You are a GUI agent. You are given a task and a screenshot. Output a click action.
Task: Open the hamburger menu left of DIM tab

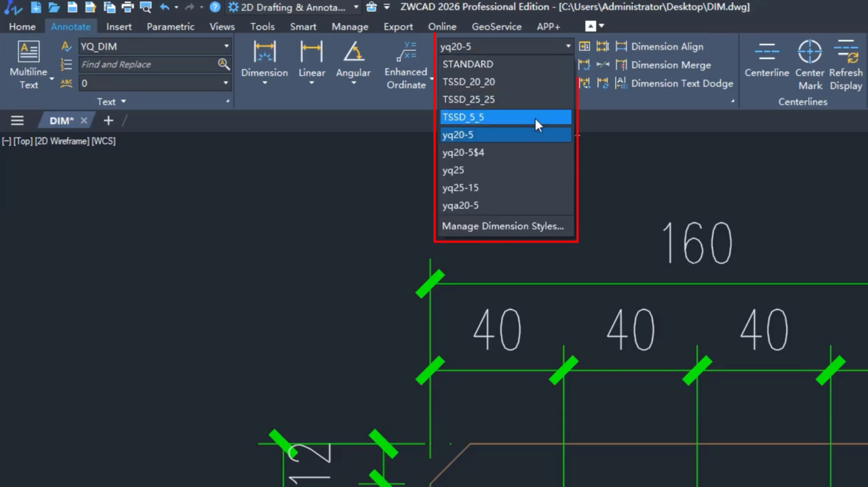[x=17, y=121]
